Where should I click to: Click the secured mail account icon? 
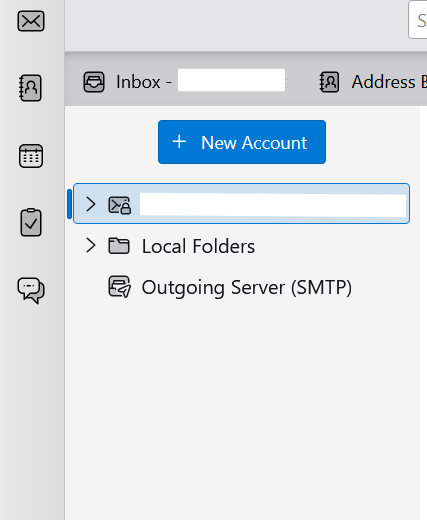click(119, 205)
